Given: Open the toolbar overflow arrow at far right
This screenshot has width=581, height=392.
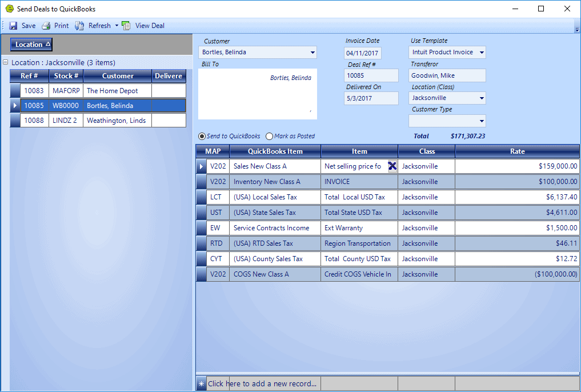Looking at the screenshot, I should (x=577, y=29).
